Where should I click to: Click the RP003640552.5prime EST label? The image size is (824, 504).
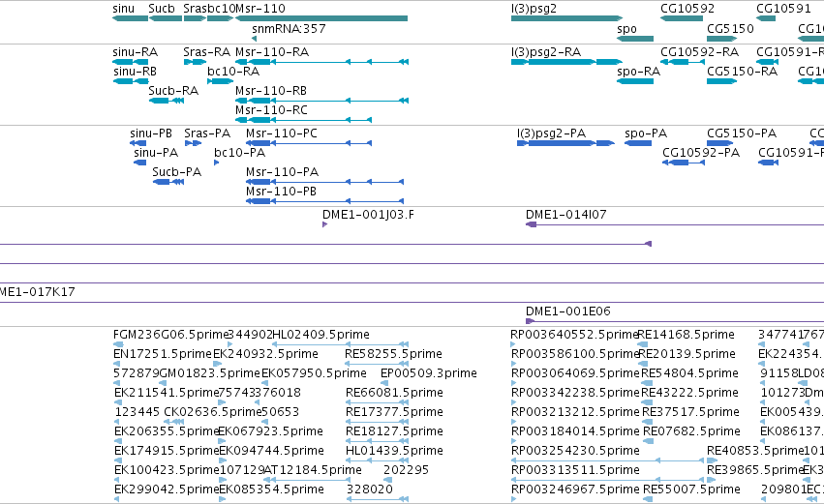pyautogui.click(x=574, y=335)
